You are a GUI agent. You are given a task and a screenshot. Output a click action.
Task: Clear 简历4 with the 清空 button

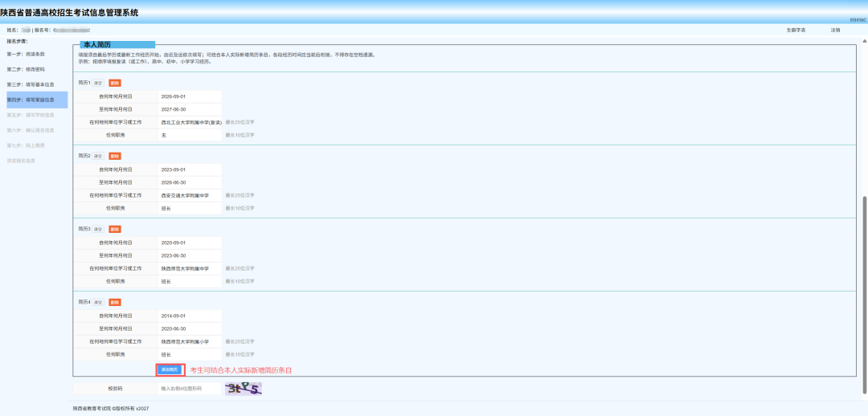(98, 303)
